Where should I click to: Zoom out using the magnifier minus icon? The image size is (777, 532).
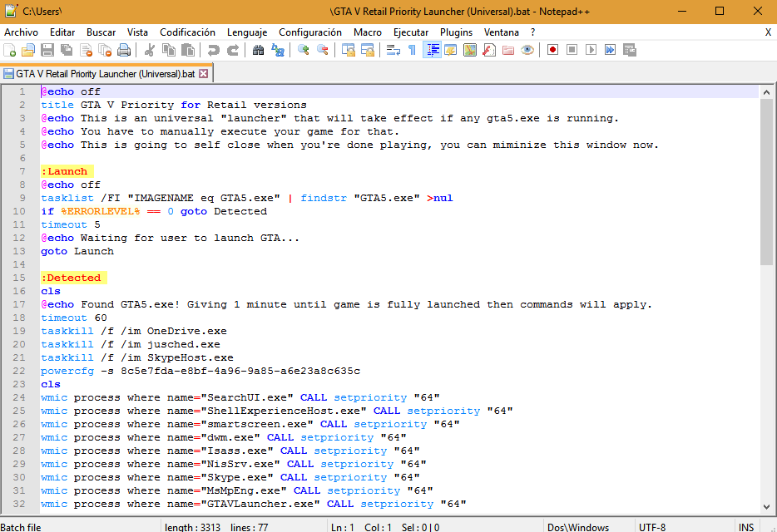click(x=323, y=50)
